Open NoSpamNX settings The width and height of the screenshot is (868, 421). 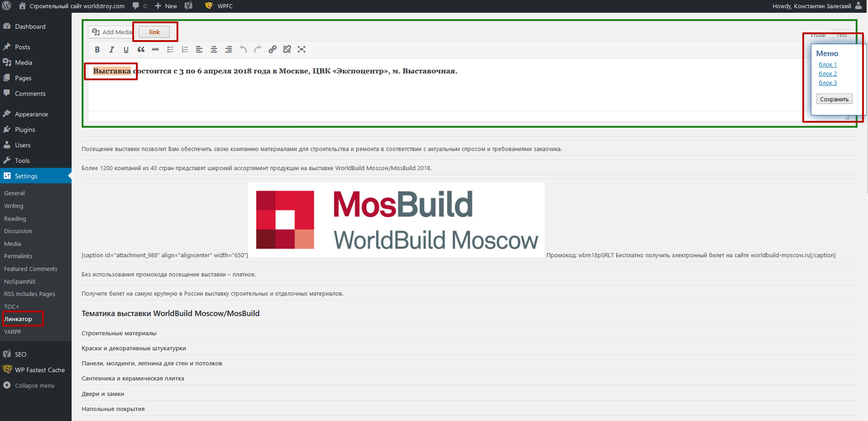pos(20,282)
